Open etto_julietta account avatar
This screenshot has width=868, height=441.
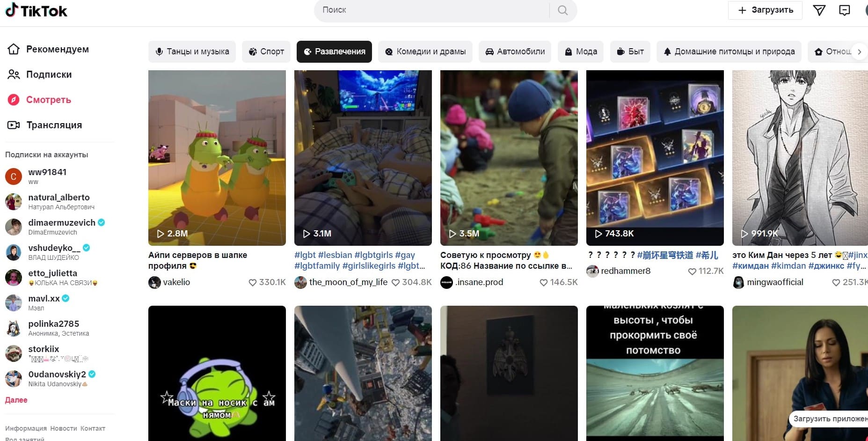pyautogui.click(x=14, y=278)
